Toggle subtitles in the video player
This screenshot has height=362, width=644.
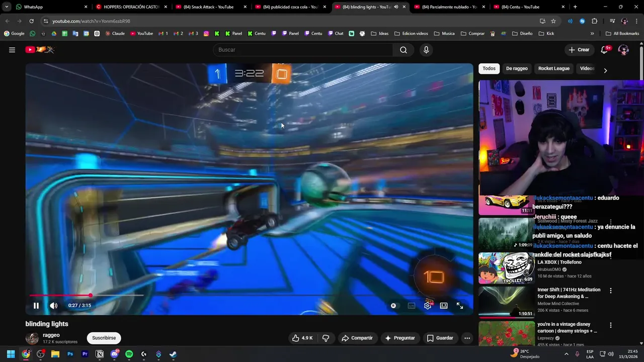[412, 306]
